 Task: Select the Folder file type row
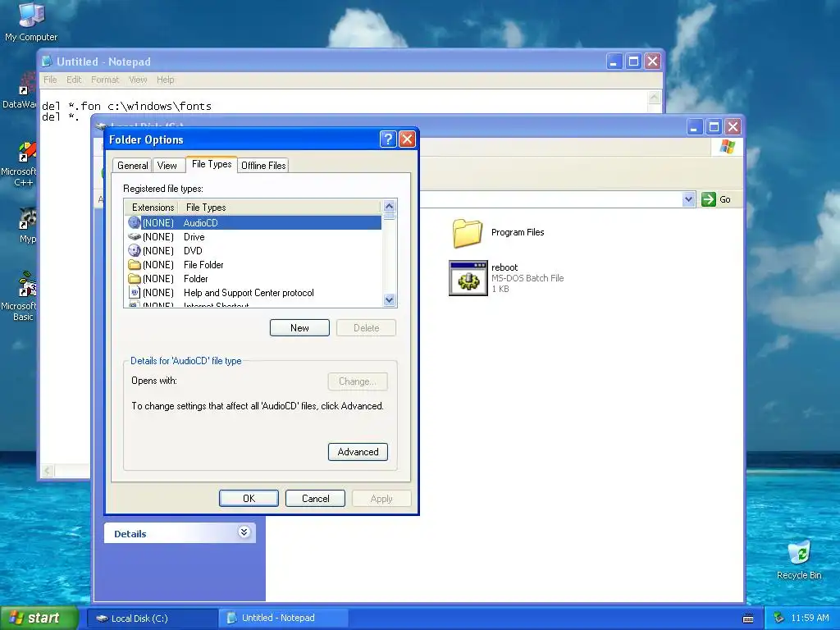point(254,279)
